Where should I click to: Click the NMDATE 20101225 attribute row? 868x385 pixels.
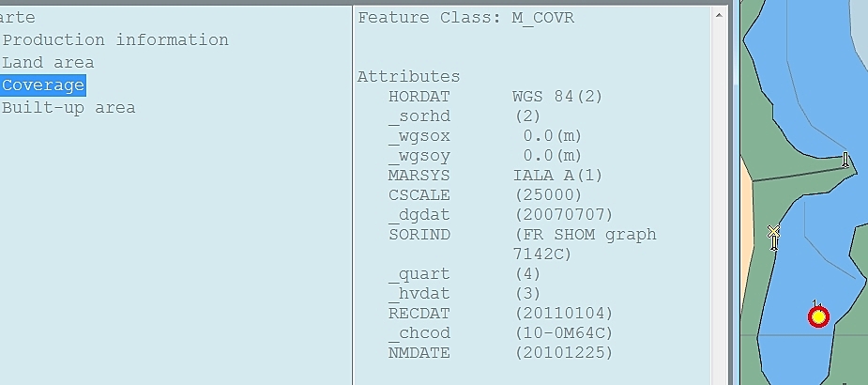(x=500, y=353)
